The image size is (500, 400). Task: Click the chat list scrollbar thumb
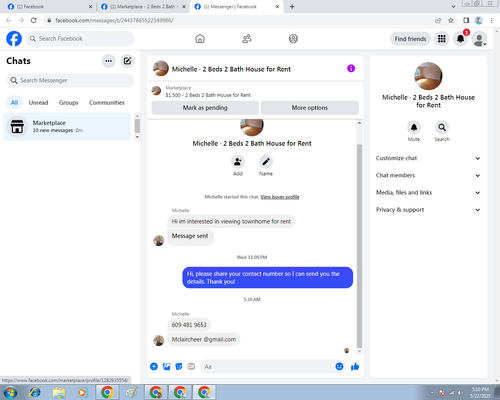click(x=137, y=126)
